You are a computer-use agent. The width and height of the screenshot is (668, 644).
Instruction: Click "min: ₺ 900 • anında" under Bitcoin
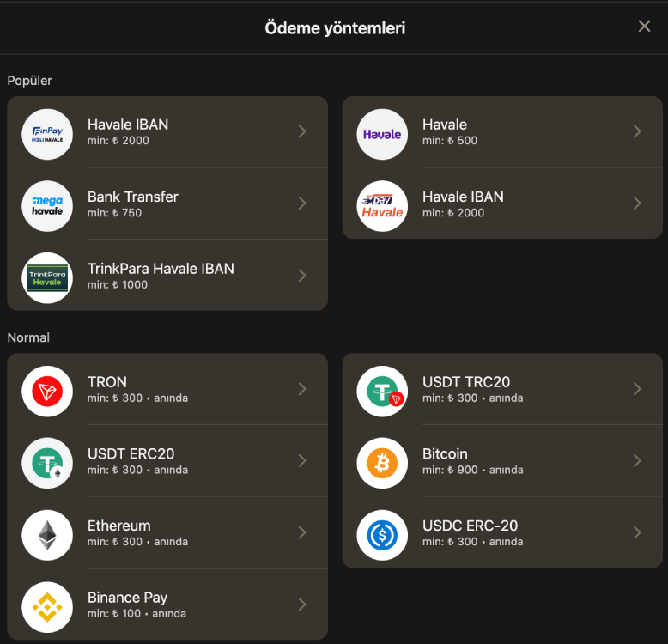click(473, 470)
